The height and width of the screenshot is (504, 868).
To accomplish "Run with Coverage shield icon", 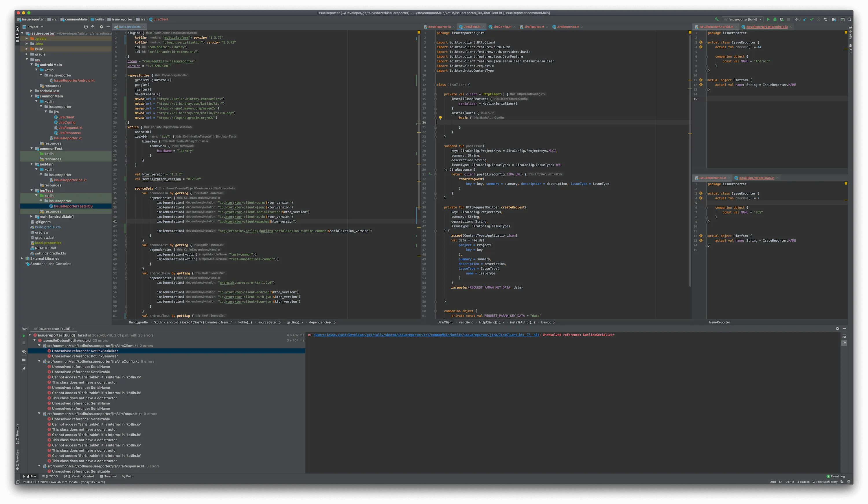I will coord(781,20).
